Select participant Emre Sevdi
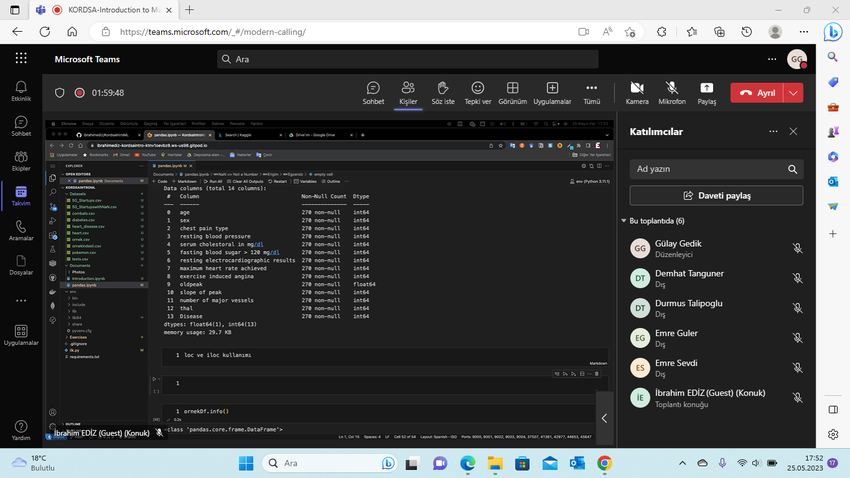This screenshot has height=478, width=850. tap(716, 367)
